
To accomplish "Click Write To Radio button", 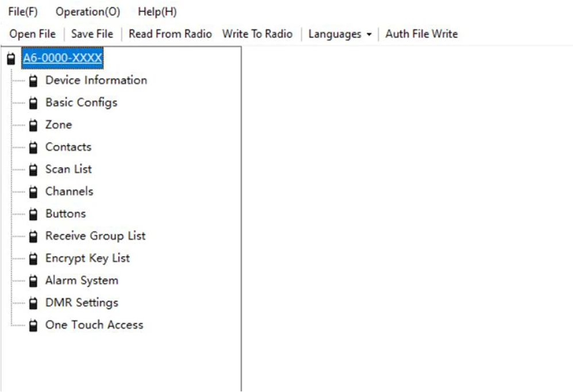I will pyautogui.click(x=257, y=34).
